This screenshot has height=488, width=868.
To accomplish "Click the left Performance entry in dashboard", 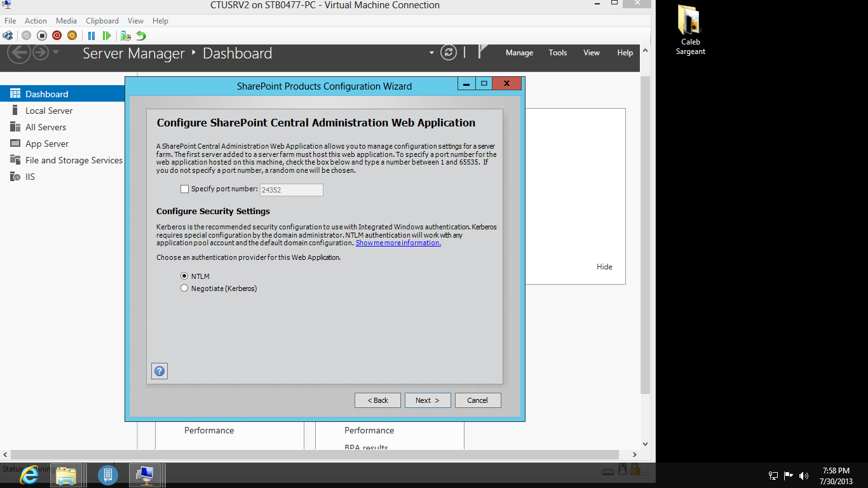I will pos(209,430).
